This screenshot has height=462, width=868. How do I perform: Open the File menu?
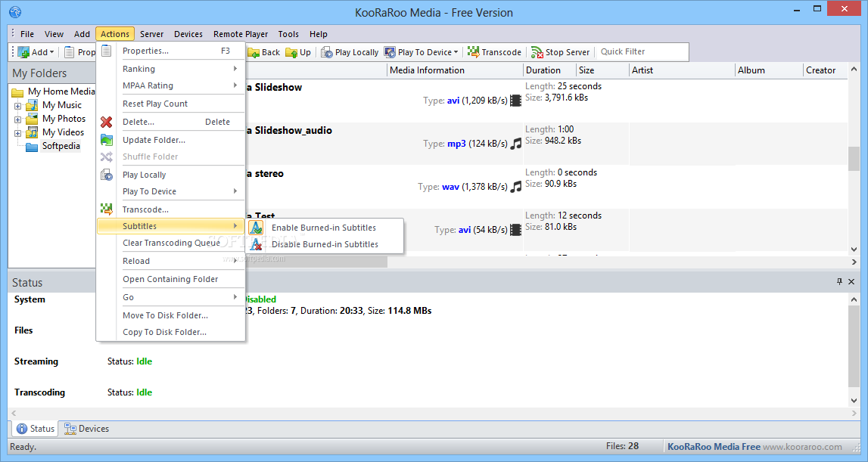pyautogui.click(x=27, y=34)
